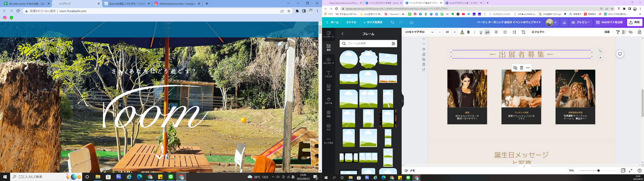The height and width of the screenshot is (181, 644).
Task: Toggle the uppercase aA button
Action: click(x=487, y=32)
